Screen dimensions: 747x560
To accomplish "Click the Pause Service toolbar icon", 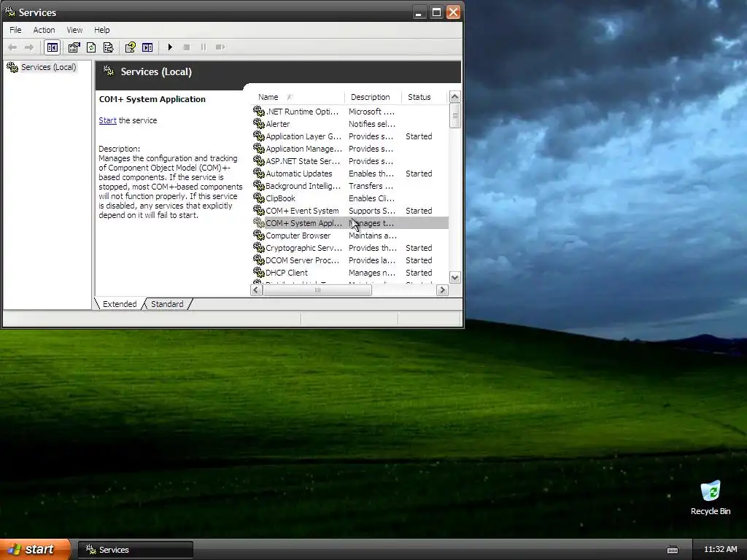I will [x=204, y=47].
